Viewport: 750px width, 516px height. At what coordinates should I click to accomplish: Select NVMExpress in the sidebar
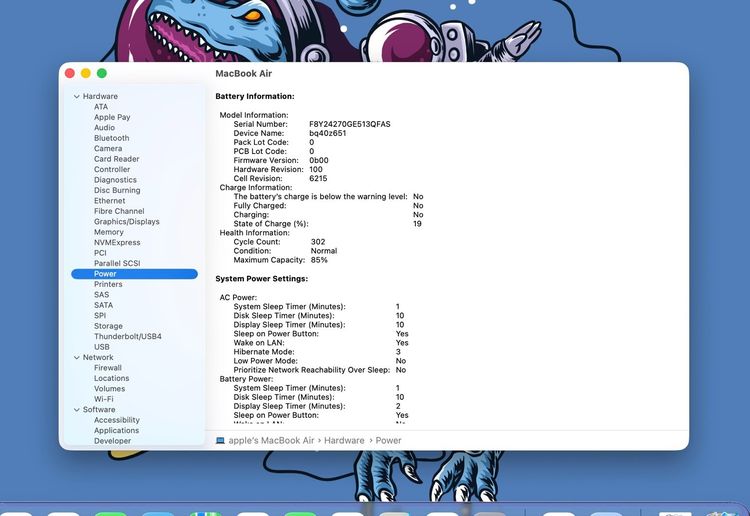[117, 242]
